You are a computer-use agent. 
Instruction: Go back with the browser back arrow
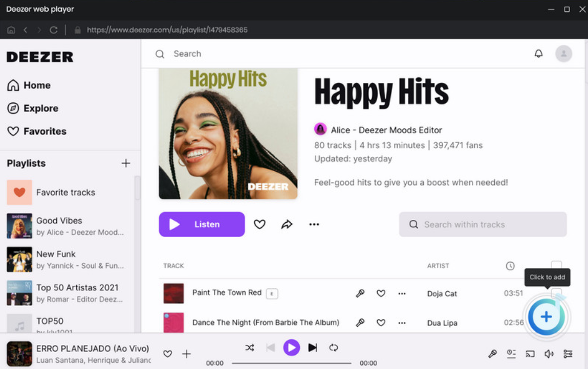[x=26, y=30]
